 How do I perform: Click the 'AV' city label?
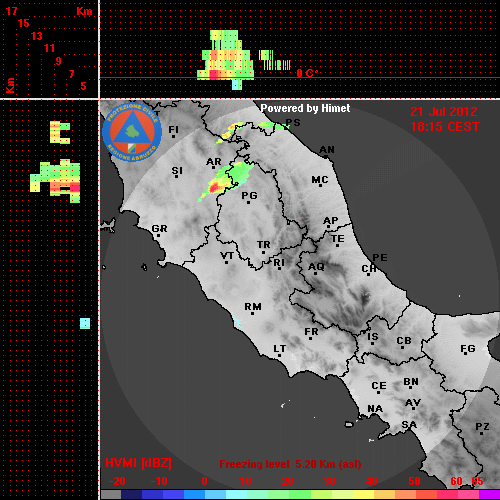(413, 403)
